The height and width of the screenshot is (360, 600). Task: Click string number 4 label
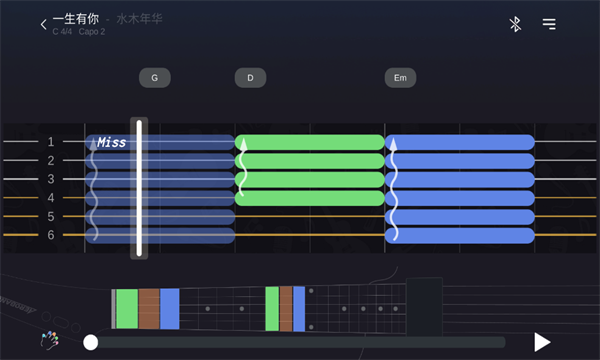coord(51,198)
